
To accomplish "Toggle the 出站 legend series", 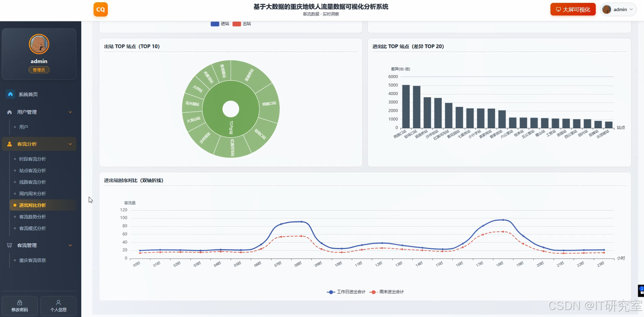I will click(241, 24).
